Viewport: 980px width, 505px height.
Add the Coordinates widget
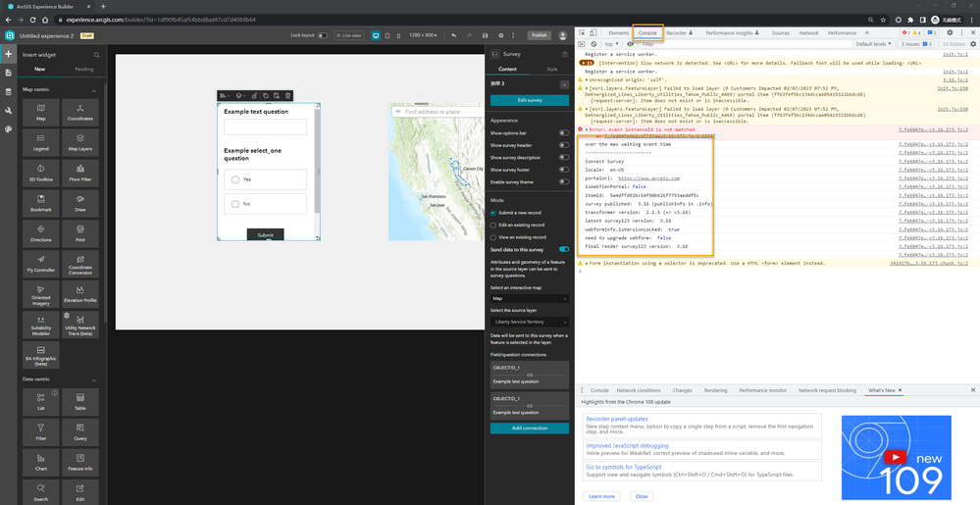click(x=80, y=113)
